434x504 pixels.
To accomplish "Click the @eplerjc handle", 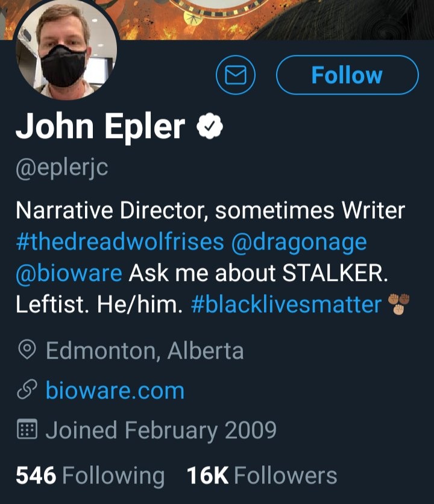I will point(61,167).
